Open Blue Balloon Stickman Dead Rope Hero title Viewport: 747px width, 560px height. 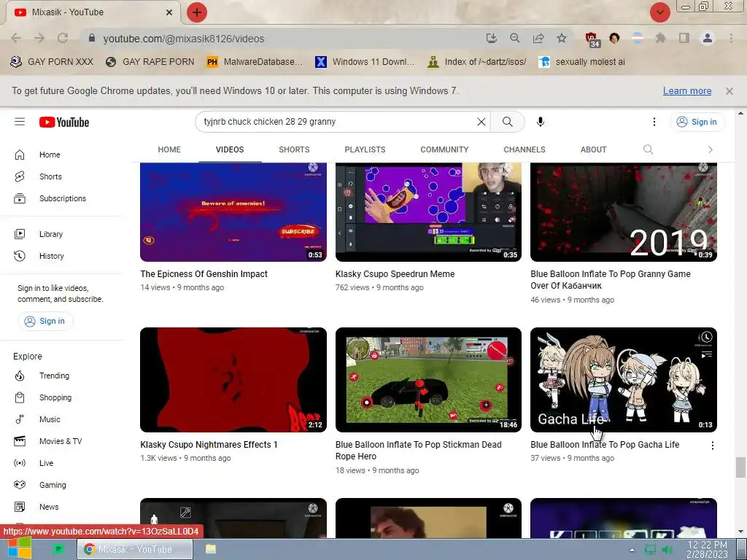point(418,451)
